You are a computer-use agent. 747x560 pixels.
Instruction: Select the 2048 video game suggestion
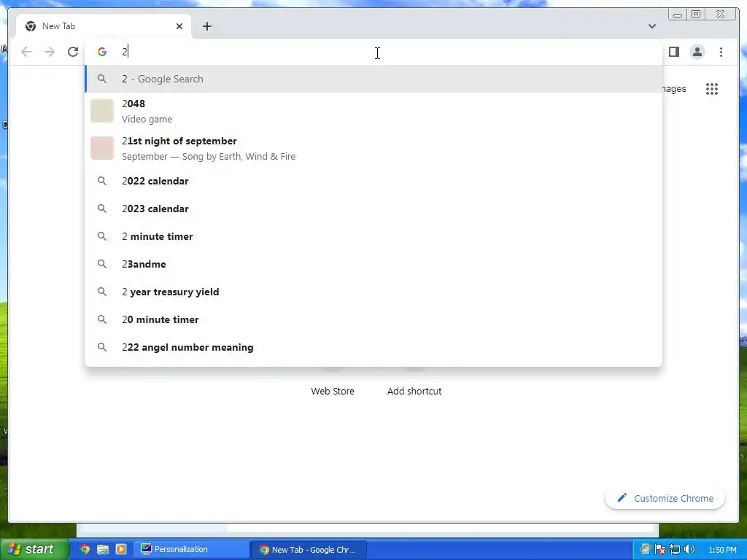click(x=373, y=111)
